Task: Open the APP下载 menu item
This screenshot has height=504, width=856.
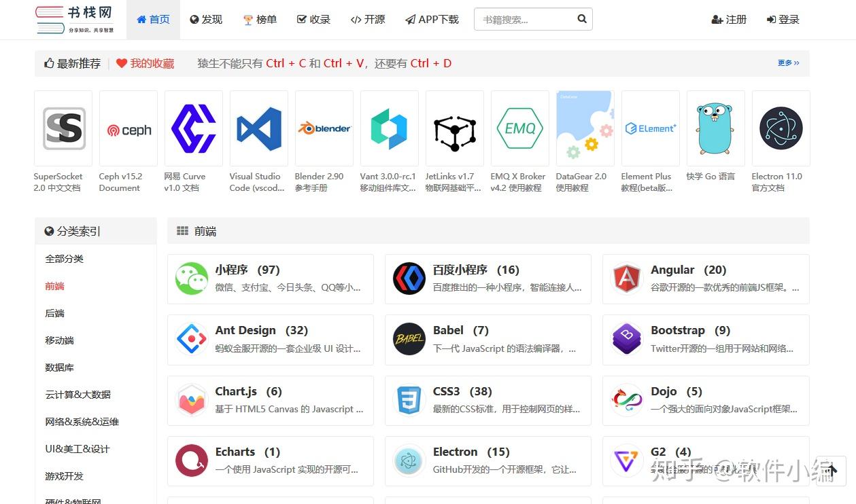Action: [x=432, y=20]
